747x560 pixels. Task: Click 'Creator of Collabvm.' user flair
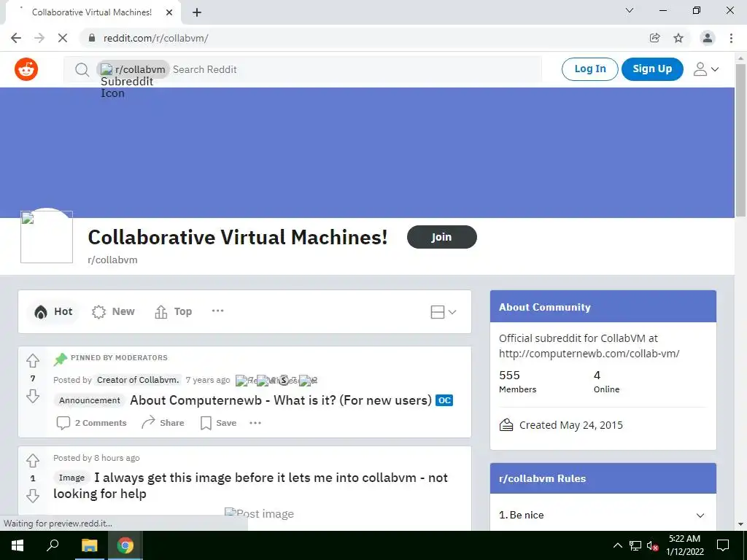(x=138, y=380)
